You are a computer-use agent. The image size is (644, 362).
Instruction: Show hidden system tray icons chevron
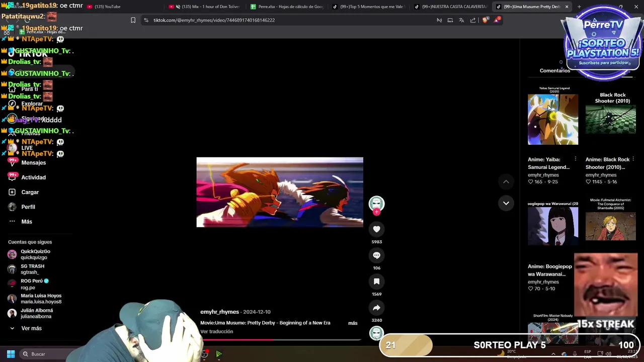tap(553, 354)
